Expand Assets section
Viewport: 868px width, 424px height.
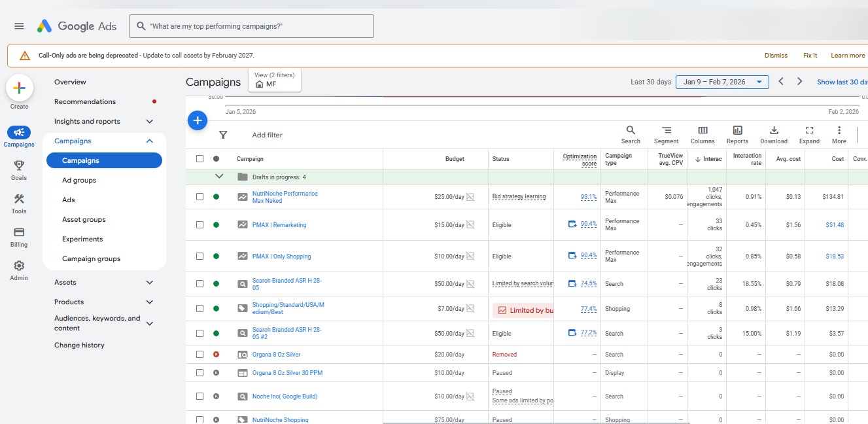(x=150, y=283)
